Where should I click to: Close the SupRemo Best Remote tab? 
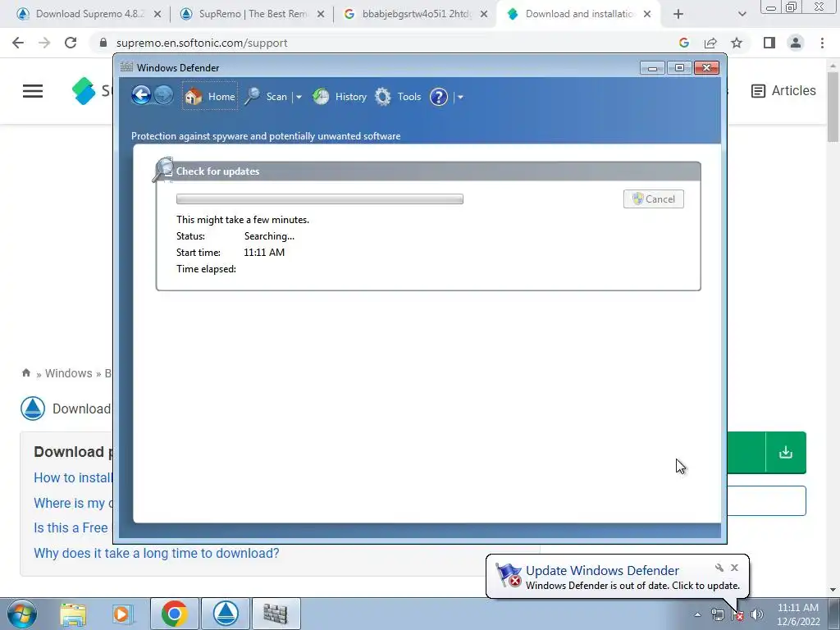coord(321,15)
